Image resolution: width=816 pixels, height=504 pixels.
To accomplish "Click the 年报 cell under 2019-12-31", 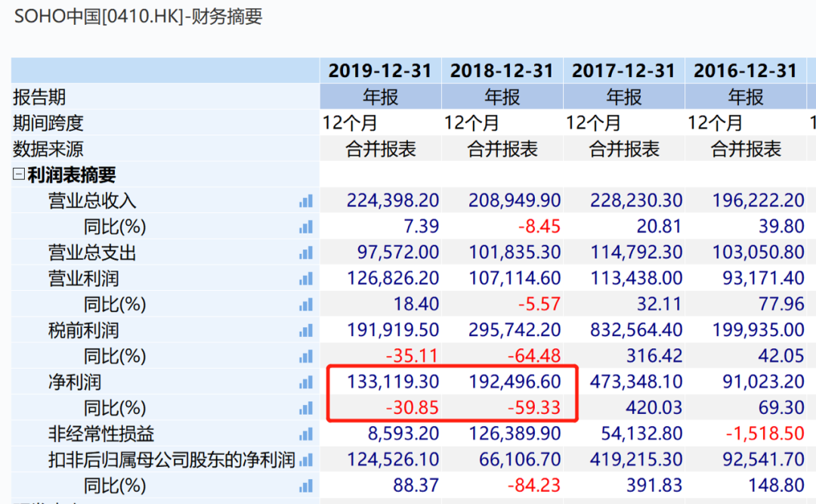I will point(380,97).
